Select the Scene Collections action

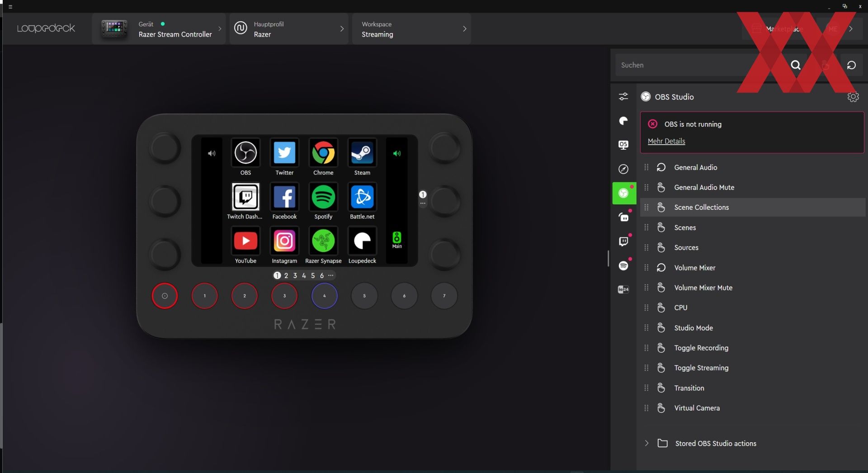click(x=752, y=207)
